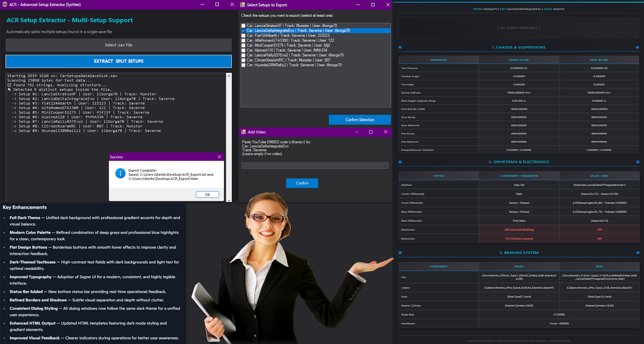Maximize the Select Setups to Export window
The width and height of the screenshot is (644, 344).
[x=373, y=4]
